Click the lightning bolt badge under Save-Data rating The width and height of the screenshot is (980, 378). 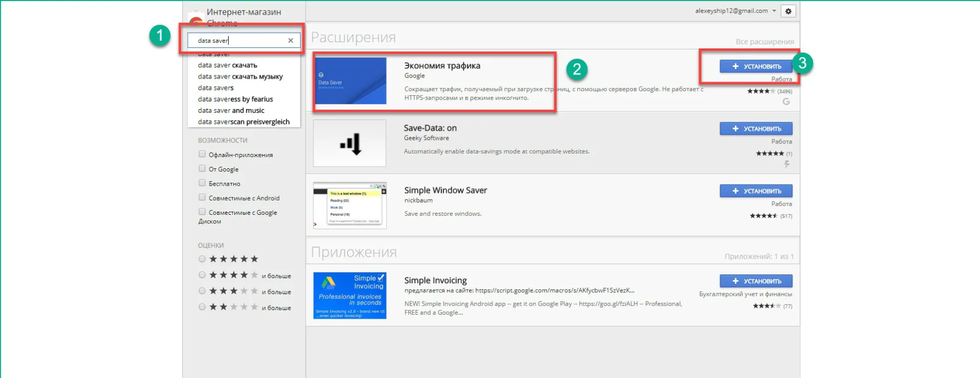pos(787,164)
